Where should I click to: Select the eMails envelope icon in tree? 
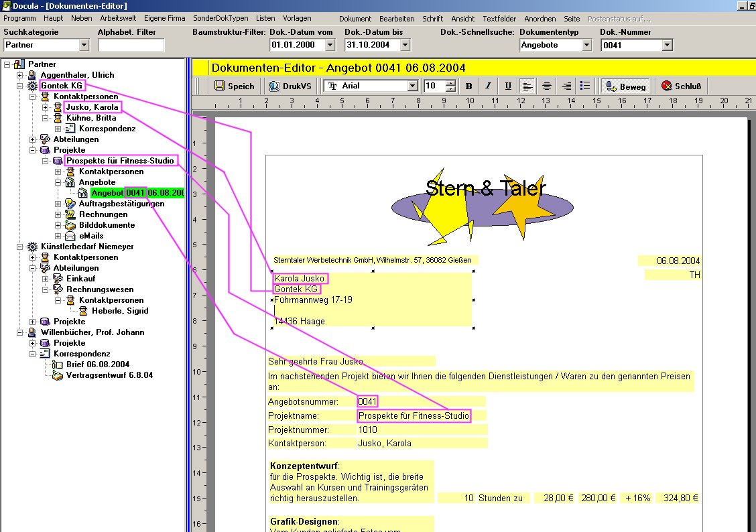click(70, 236)
